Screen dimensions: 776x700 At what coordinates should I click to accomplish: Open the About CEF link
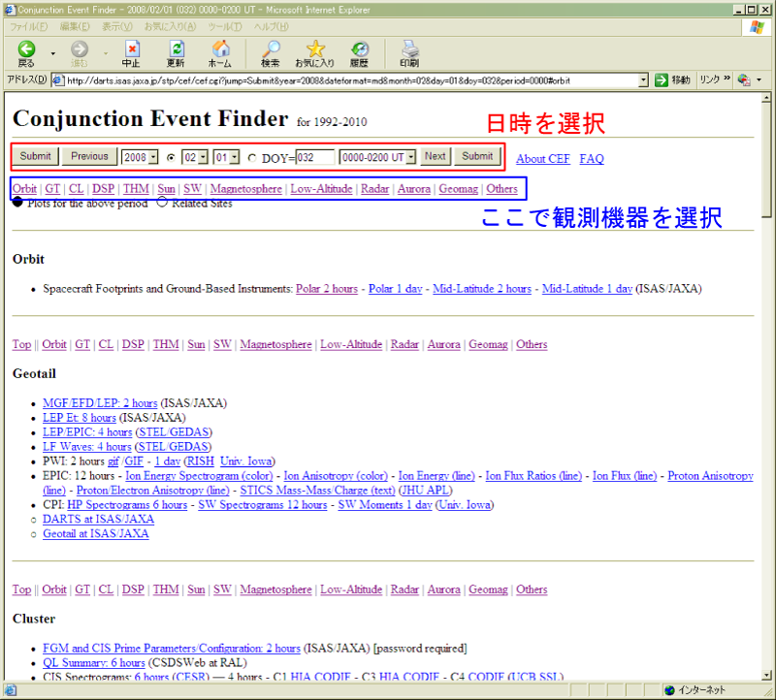543,159
